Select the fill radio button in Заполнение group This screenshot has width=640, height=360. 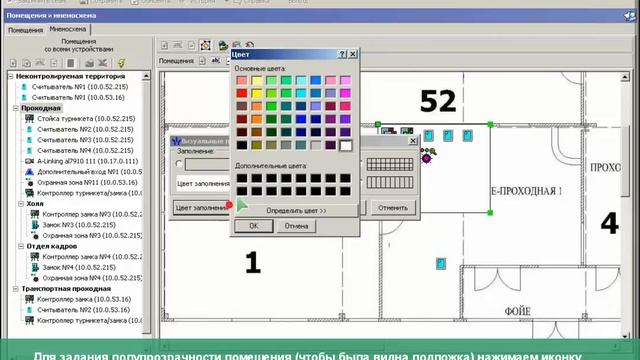(179, 164)
